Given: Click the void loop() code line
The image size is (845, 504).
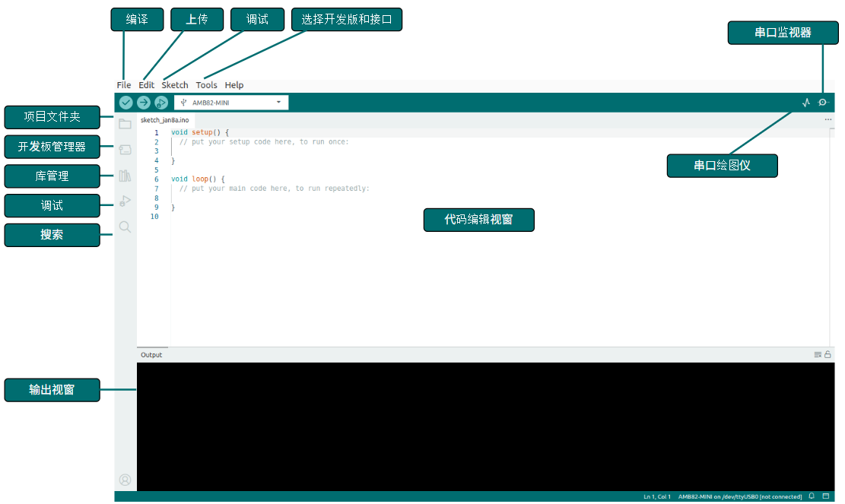Looking at the screenshot, I should click(198, 179).
